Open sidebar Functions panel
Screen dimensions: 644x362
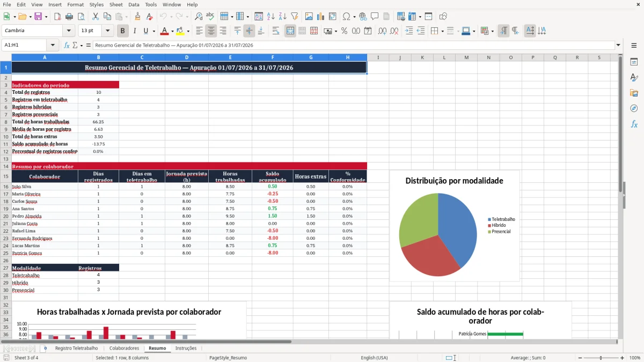[634, 124]
